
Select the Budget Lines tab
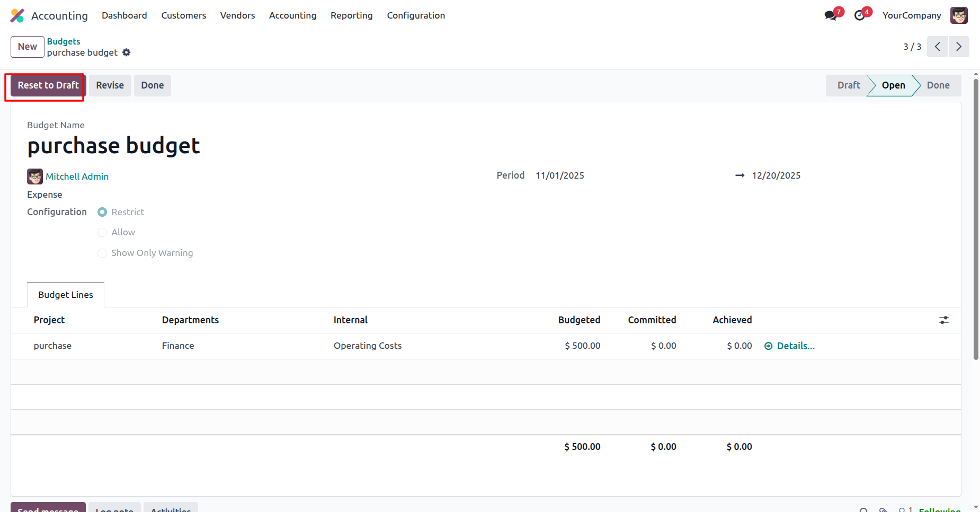coord(66,295)
